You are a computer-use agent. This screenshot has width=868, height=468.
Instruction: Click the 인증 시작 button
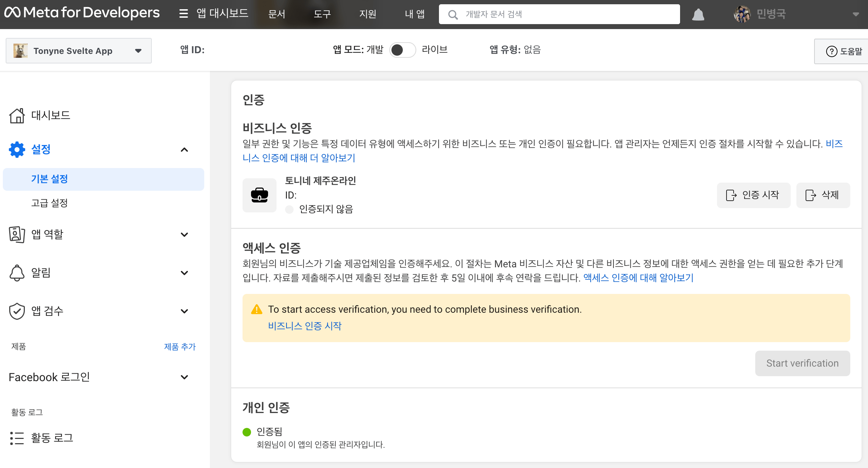[753, 195]
